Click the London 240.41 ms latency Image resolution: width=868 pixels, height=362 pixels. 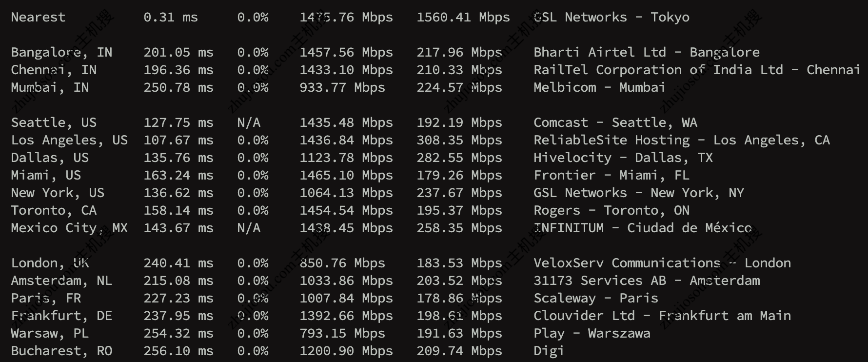178,263
